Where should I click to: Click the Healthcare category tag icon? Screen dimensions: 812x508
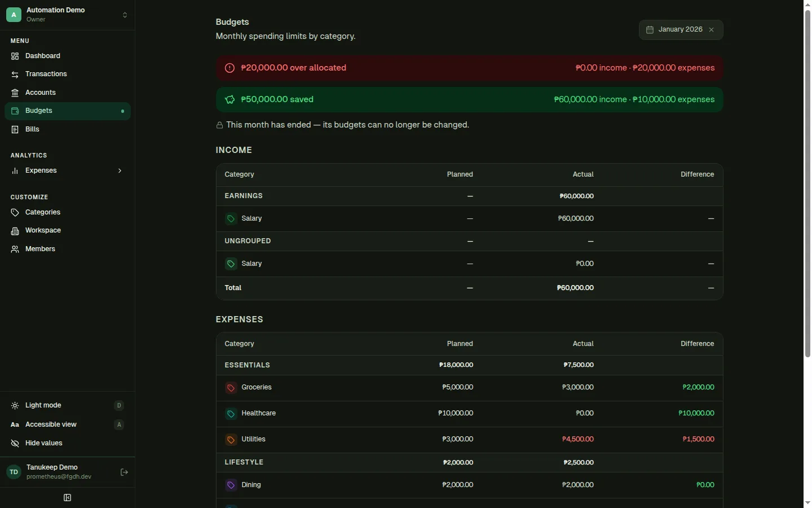coord(231,414)
